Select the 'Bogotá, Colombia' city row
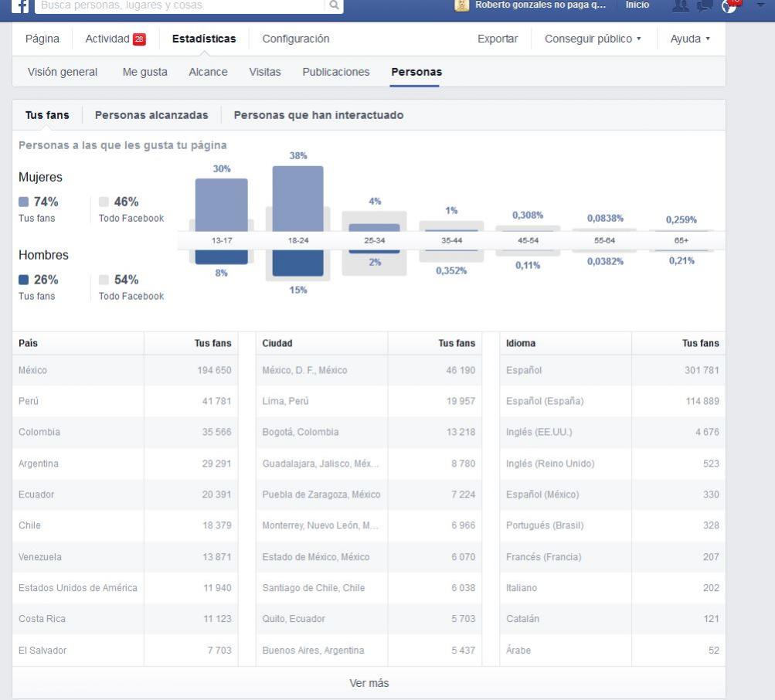775x700 pixels. pyautogui.click(x=369, y=432)
